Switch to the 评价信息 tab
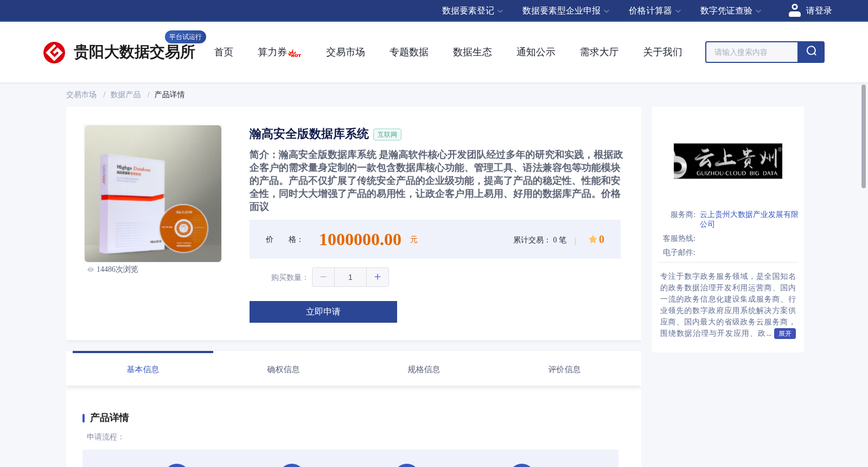Viewport: 868px width, 467px height. 564,369
